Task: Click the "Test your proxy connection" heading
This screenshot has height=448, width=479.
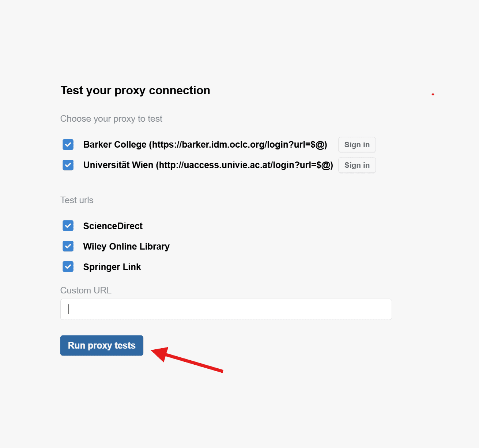Action: point(135,90)
